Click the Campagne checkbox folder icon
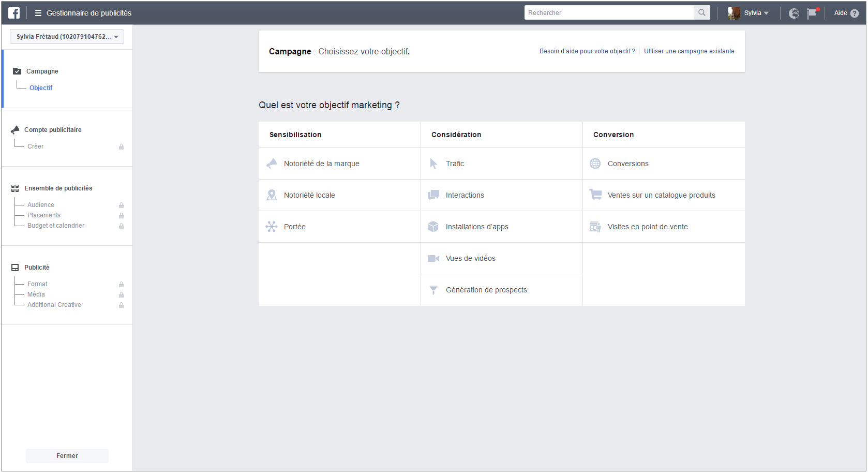The height and width of the screenshot is (473, 868). [17, 71]
